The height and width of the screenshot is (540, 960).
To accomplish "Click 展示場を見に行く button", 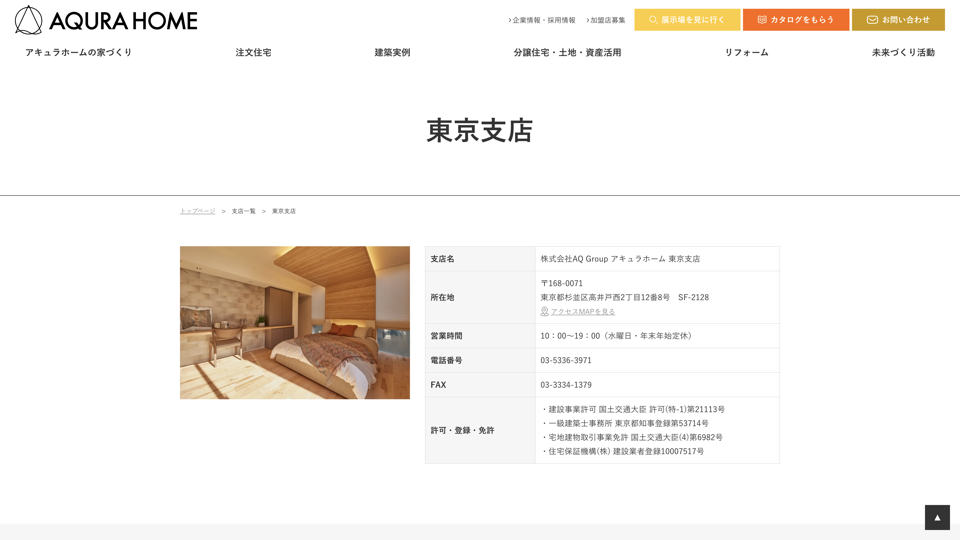I will pos(687,20).
